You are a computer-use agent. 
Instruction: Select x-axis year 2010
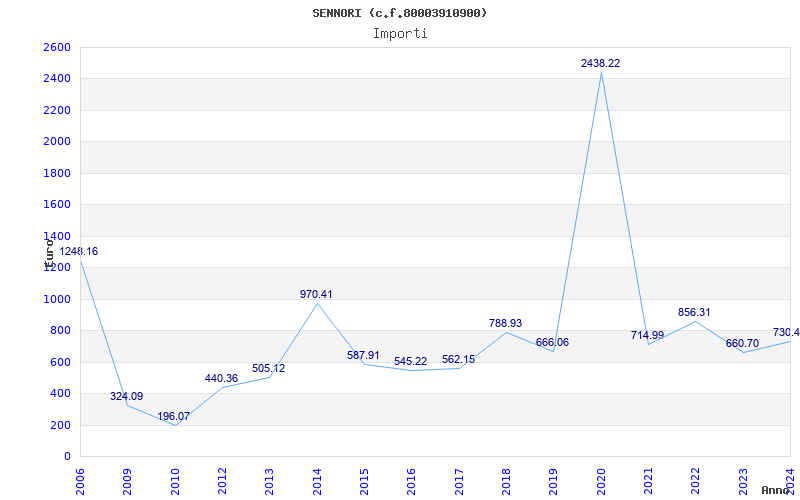point(175,481)
